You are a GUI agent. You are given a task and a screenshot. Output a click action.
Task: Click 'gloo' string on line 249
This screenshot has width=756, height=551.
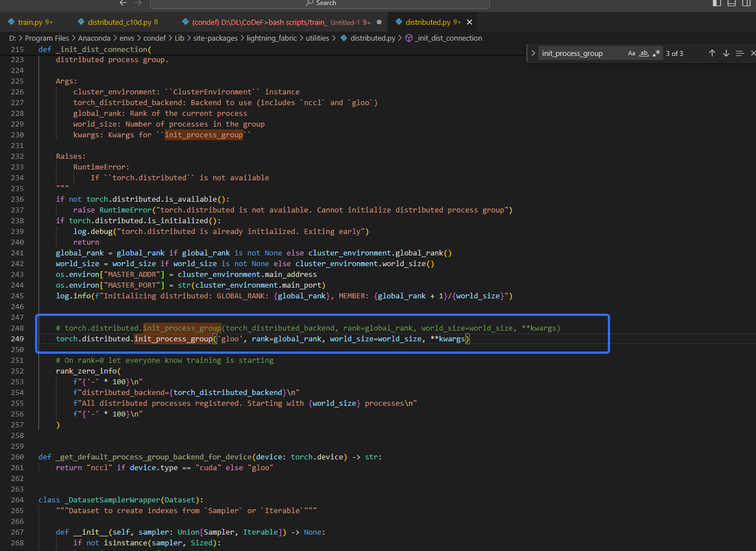tap(230, 339)
